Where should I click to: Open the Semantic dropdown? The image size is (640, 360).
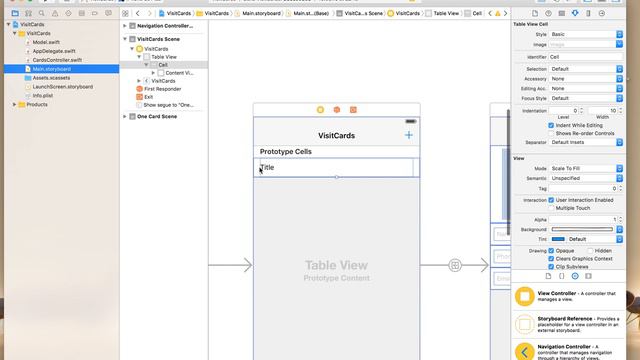click(586, 178)
